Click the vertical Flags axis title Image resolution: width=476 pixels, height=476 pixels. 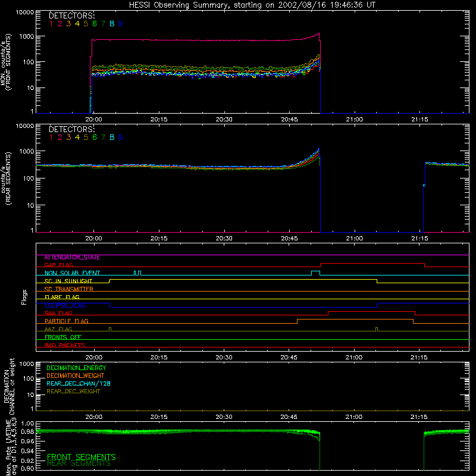click(24, 297)
